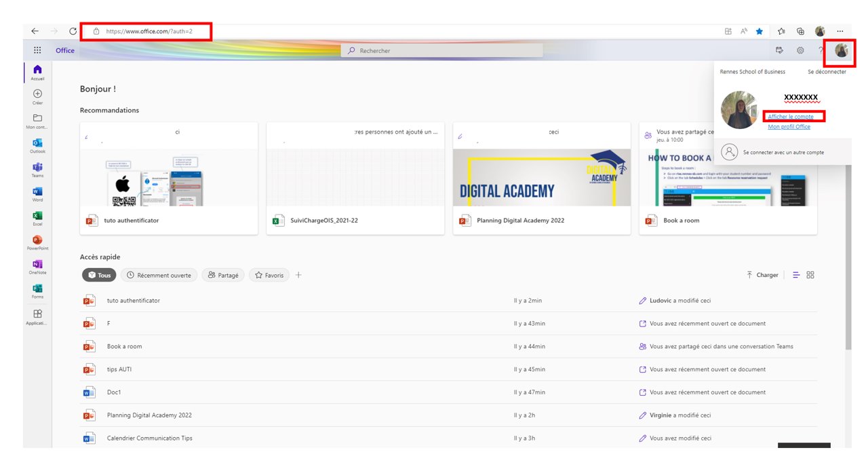Image resolution: width=868 pixels, height=471 pixels.
Task: Go to Accueil in the sidebar
Action: [37, 73]
